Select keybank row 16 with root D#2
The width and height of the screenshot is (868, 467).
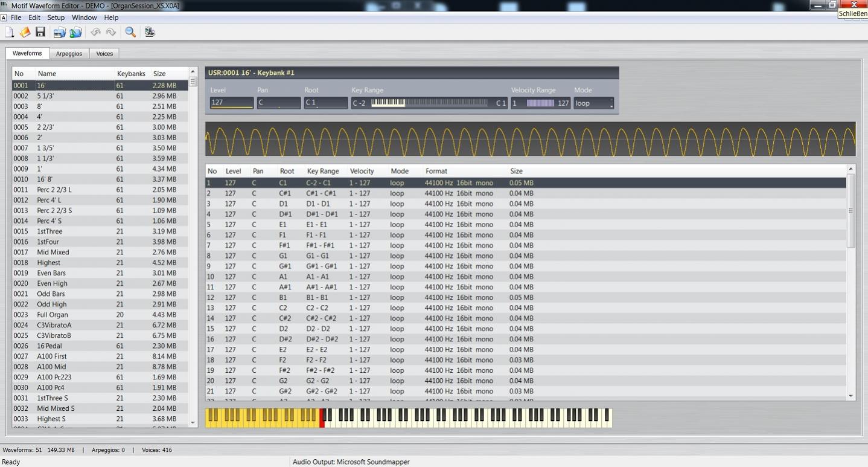click(526, 339)
